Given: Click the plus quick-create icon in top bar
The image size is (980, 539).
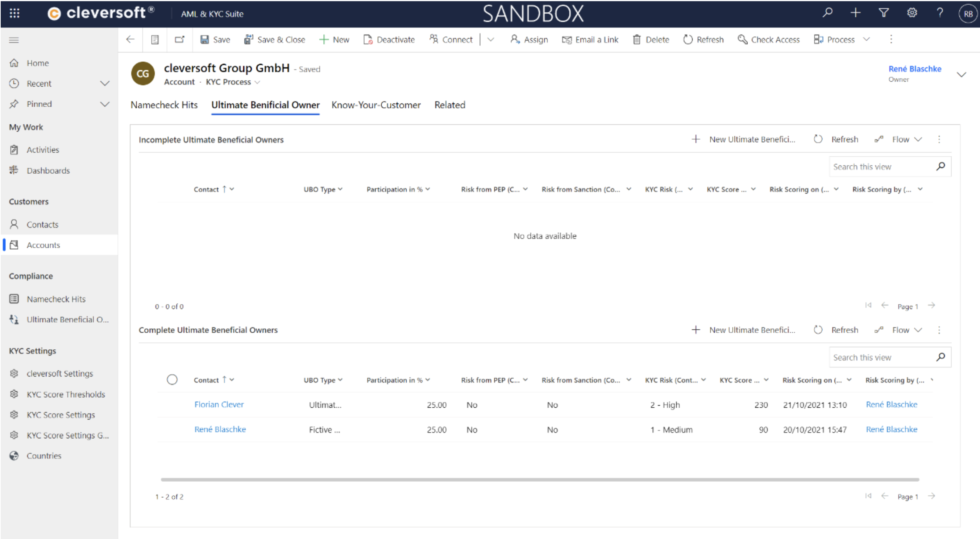Looking at the screenshot, I should tap(856, 13).
